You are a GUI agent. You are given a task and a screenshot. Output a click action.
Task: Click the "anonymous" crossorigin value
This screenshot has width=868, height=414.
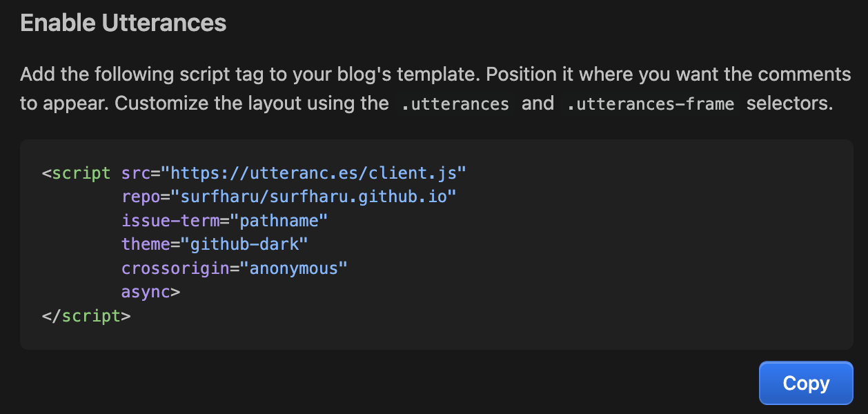click(x=288, y=268)
